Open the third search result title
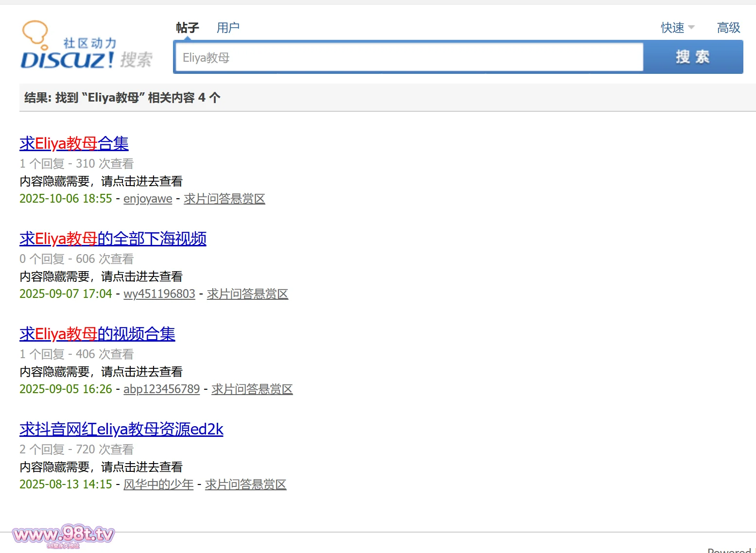 pyautogui.click(x=97, y=334)
